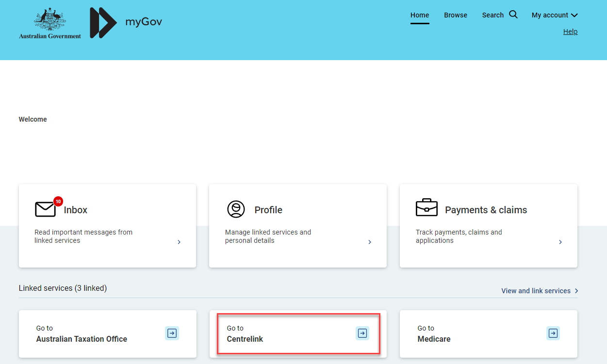
Task: Select the Payments & claims briefcase icon
Action: coord(427,207)
